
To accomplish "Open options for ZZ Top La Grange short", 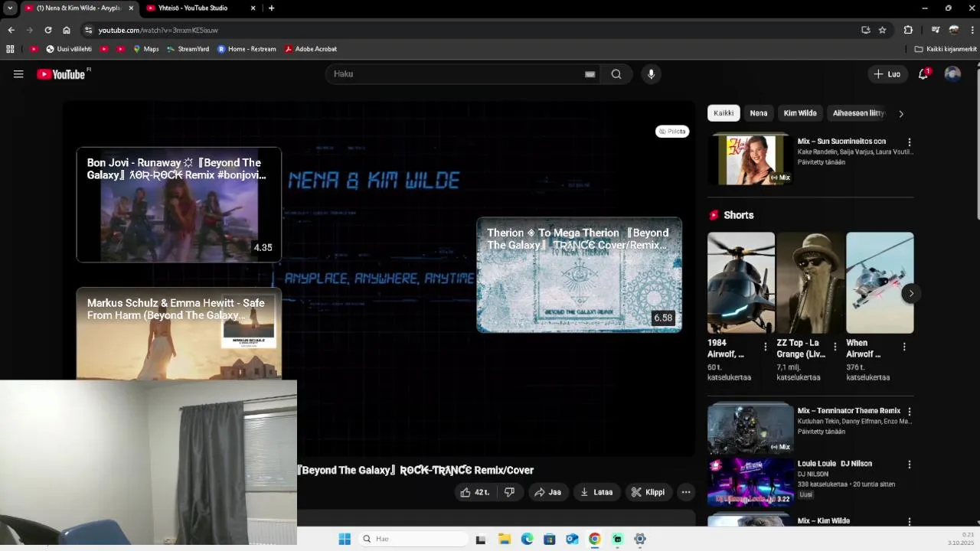I will click(835, 347).
